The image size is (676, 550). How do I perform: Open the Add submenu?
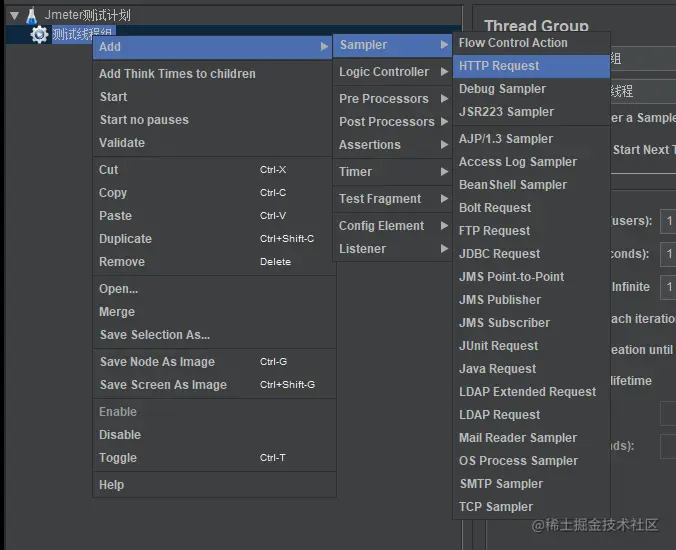tap(213, 47)
